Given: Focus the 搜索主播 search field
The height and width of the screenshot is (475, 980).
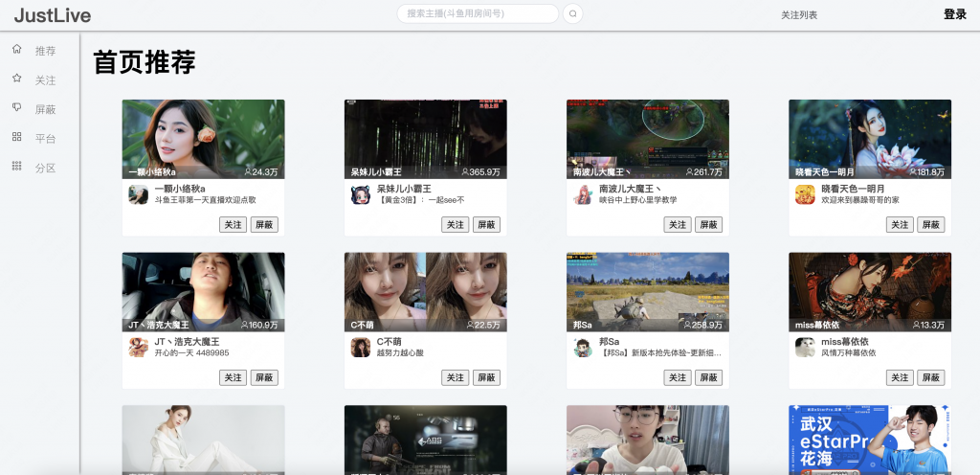Looking at the screenshot, I should pyautogui.click(x=478, y=13).
